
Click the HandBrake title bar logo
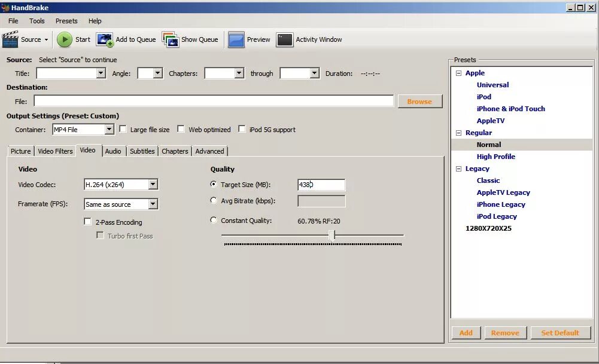point(5,8)
